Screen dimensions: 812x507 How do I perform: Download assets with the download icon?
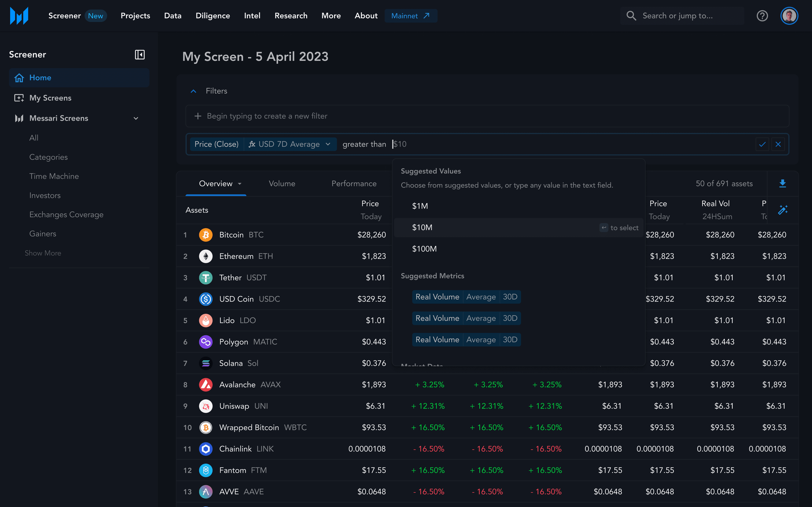pyautogui.click(x=782, y=183)
